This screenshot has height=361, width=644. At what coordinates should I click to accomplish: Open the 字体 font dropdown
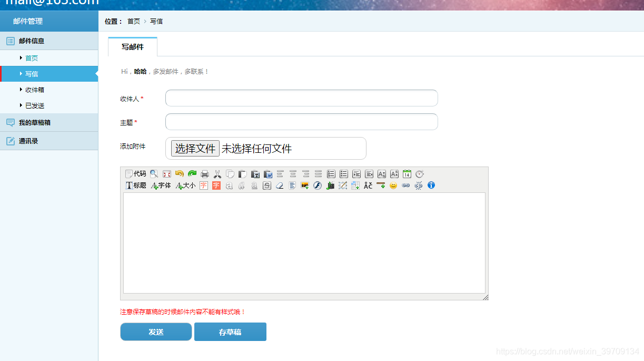161,185
